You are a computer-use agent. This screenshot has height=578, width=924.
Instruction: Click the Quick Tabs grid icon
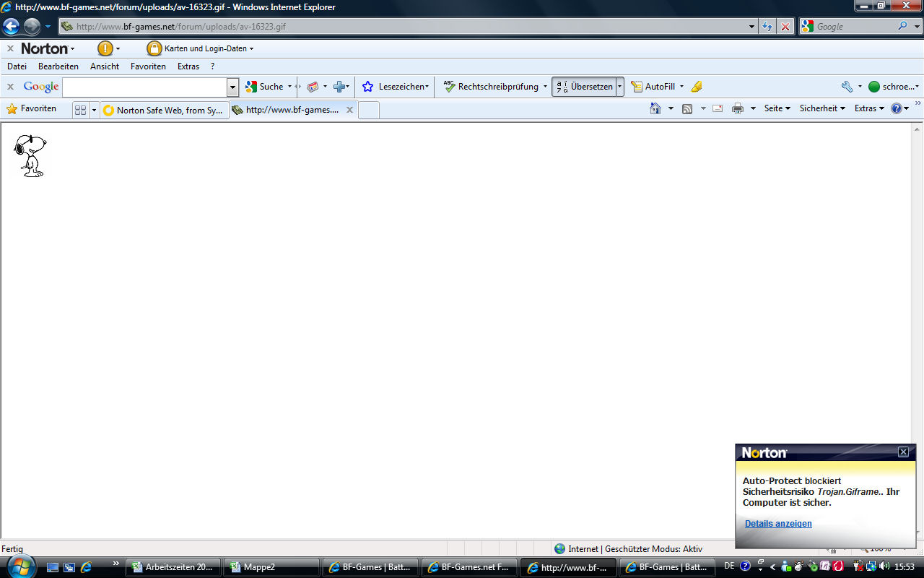pos(80,110)
